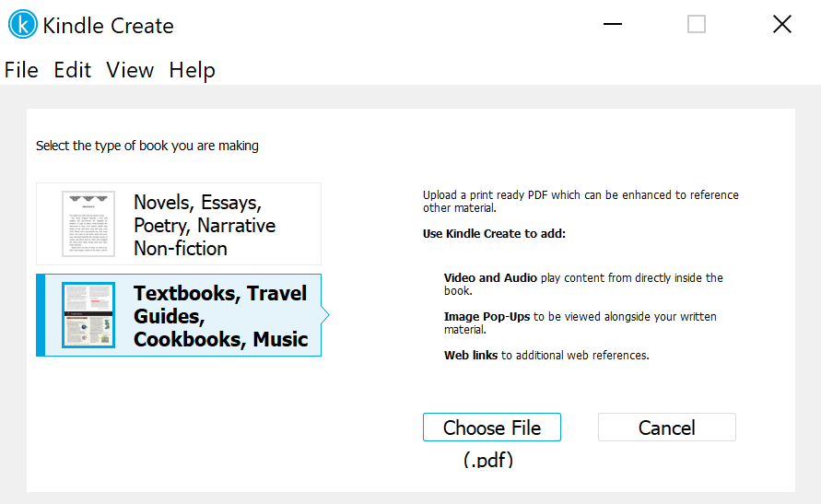Minimize the Kindle Create window
The width and height of the screenshot is (821, 504).
pyautogui.click(x=613, y=24)
